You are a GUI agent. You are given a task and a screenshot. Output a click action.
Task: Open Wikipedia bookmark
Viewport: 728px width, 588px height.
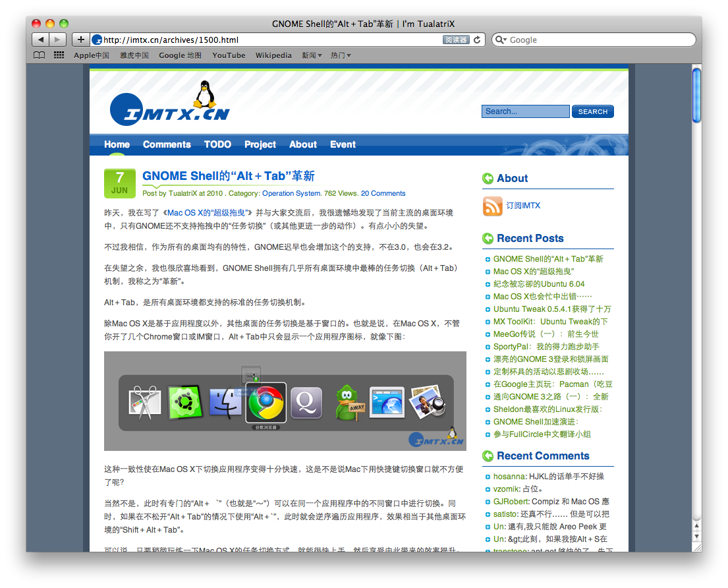click(273, 55)
